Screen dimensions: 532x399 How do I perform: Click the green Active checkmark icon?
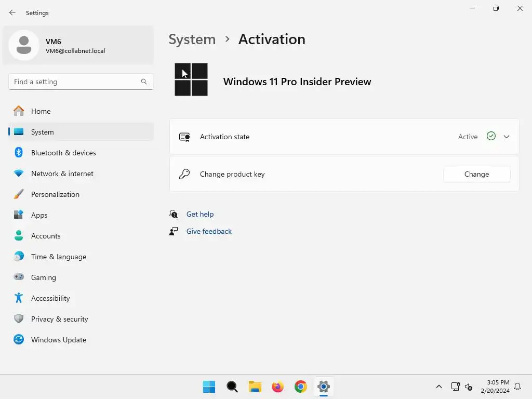(x=491, y=136)
